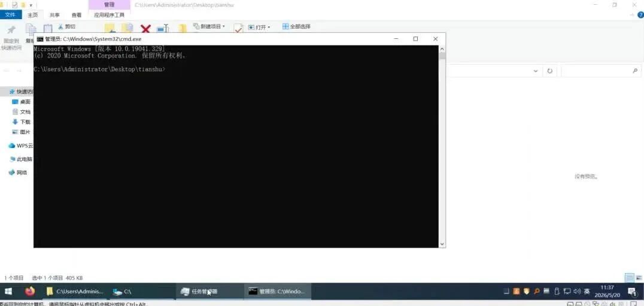The image size is (644, 306).
Task: Select WPS云 in the navigation pane
Action: click(20, 146)
